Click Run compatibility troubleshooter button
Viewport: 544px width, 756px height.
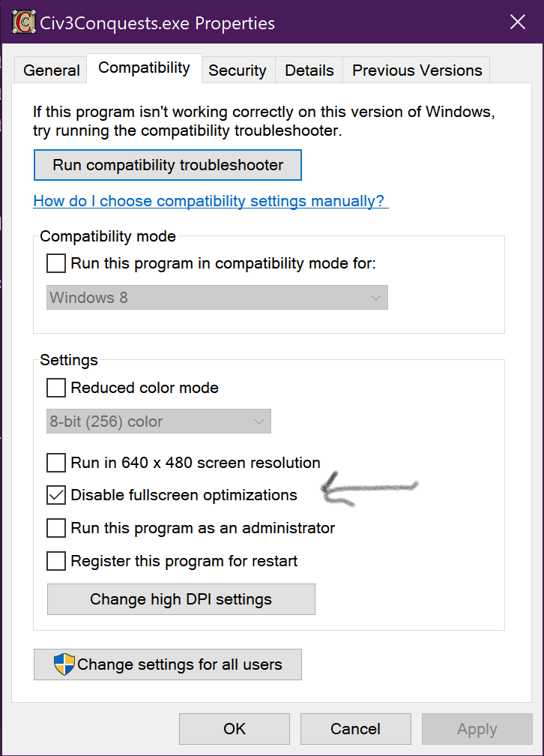[168, 165]
